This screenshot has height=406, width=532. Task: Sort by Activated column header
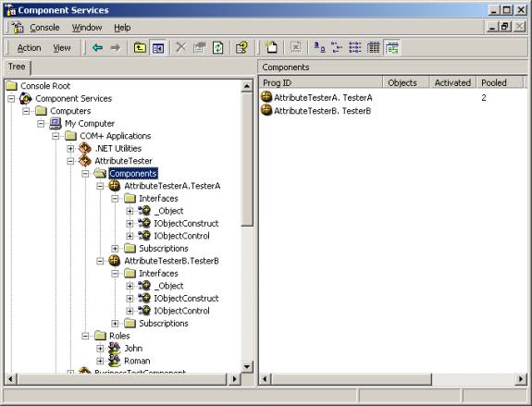coord(453,82)
